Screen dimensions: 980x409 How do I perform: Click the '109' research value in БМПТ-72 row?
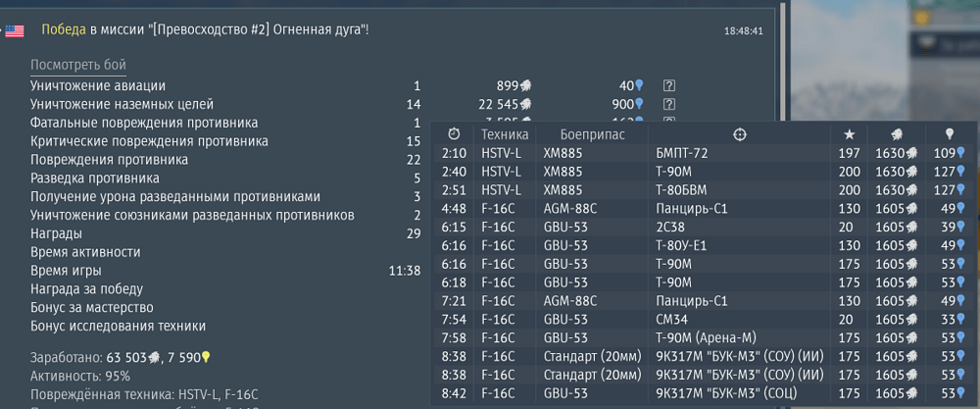coord(943,153)
